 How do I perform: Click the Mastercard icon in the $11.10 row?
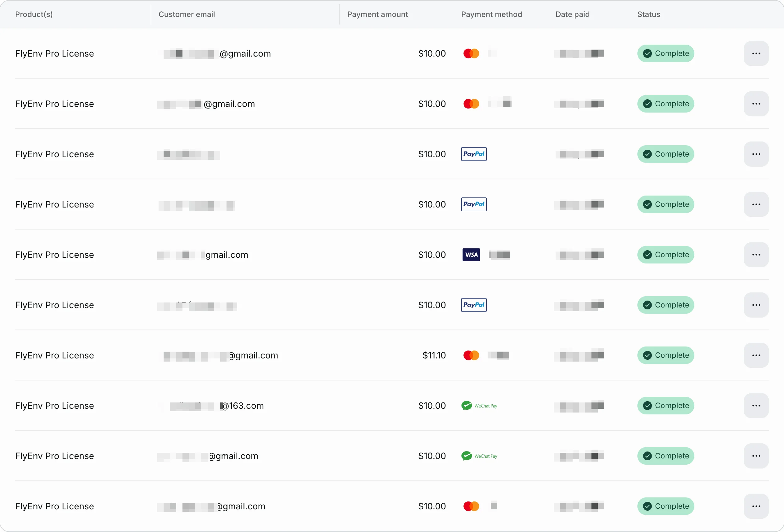coord(471,355)
